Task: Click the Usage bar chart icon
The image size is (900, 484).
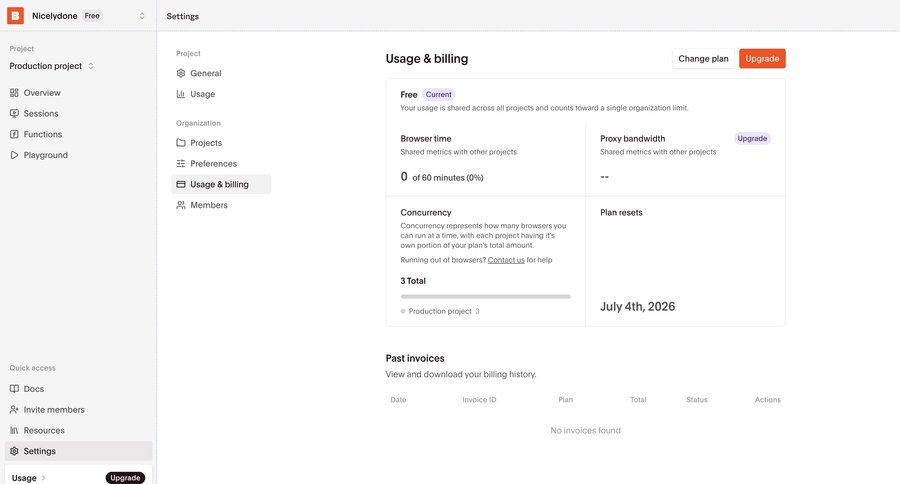Action: (181, 94)
